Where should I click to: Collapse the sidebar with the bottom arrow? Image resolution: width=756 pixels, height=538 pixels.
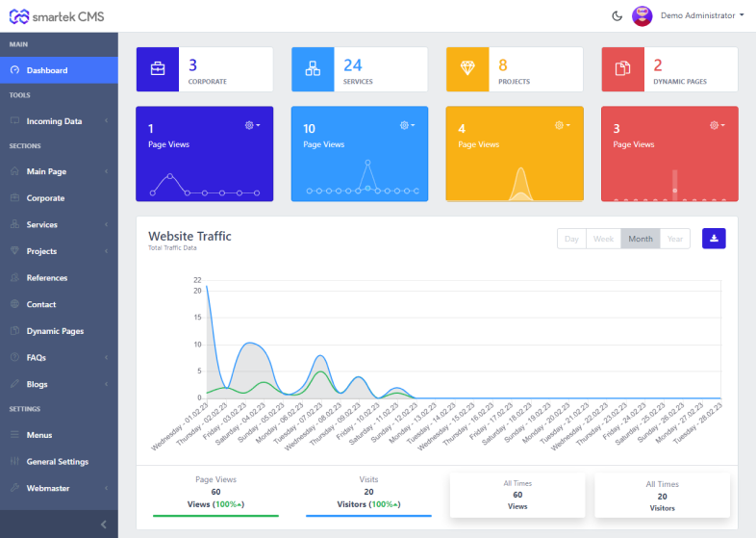pyautogui.click(x=104, y=524)
